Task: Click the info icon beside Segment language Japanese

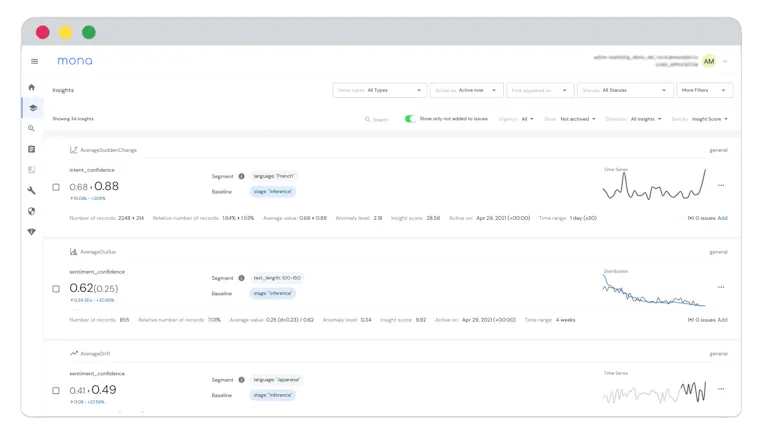Action: (241, 380)
